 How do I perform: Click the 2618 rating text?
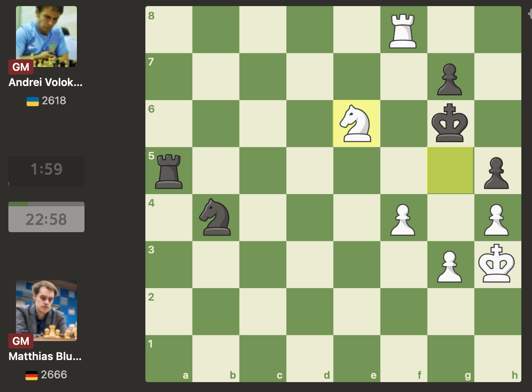(54, 100)
